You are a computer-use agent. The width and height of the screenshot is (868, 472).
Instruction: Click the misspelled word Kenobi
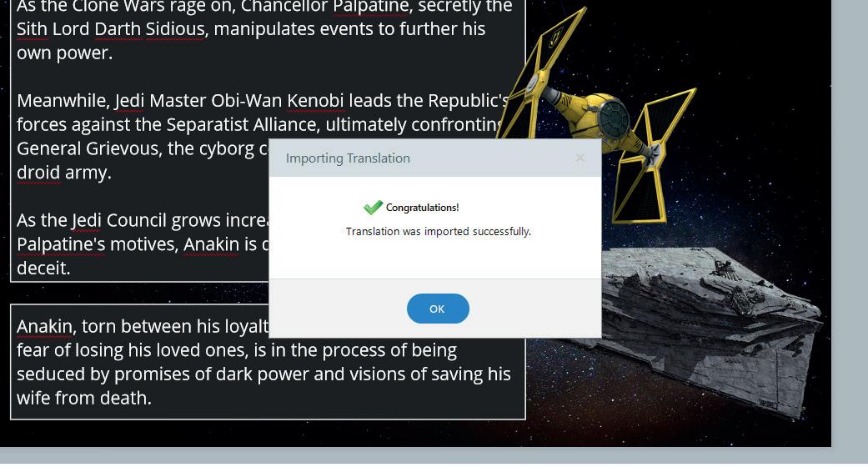click(315, 101)
